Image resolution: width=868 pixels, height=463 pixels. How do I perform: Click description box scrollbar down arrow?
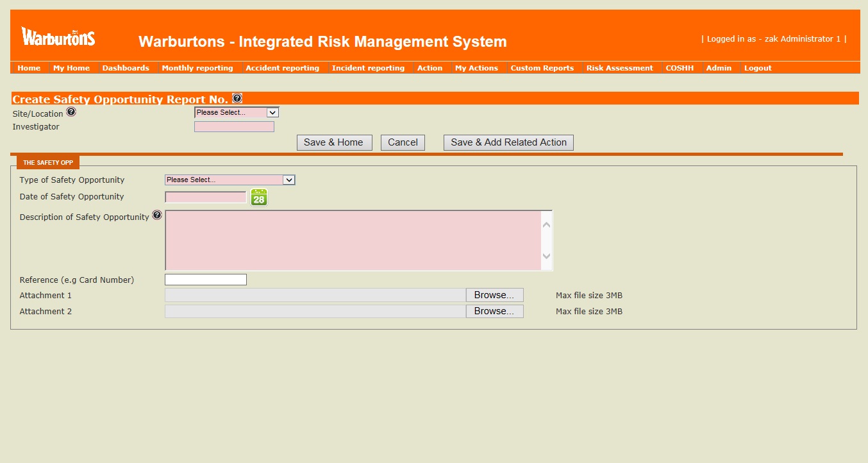click(546, 256)
